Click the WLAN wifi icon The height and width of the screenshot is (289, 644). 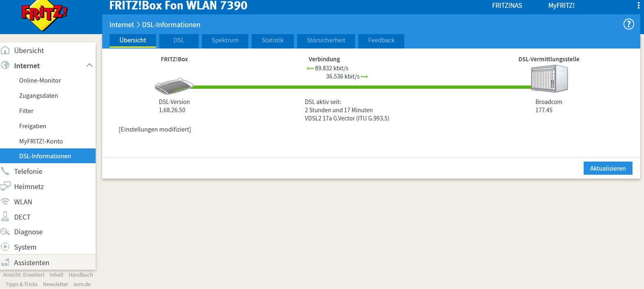[x=5, y=201]
